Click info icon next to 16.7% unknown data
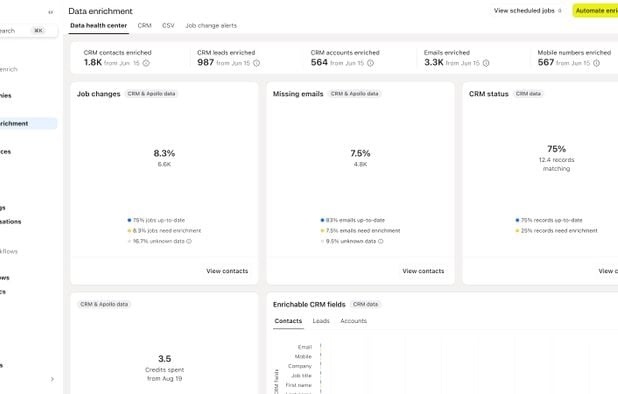The image size is (618, 394). [189, 241]
